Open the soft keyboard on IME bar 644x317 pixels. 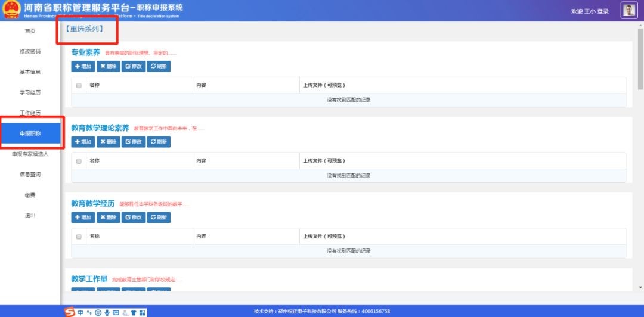(x=116, y=313)
